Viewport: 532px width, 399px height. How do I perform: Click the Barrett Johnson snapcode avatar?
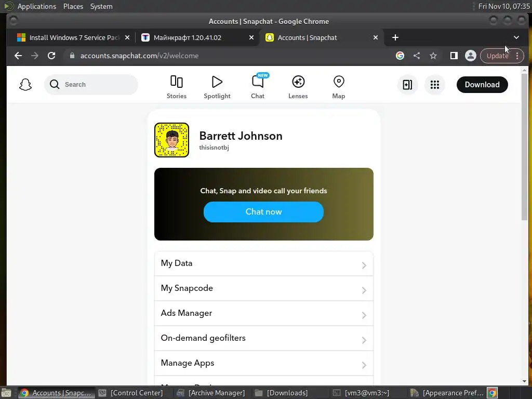pos(171,140)
